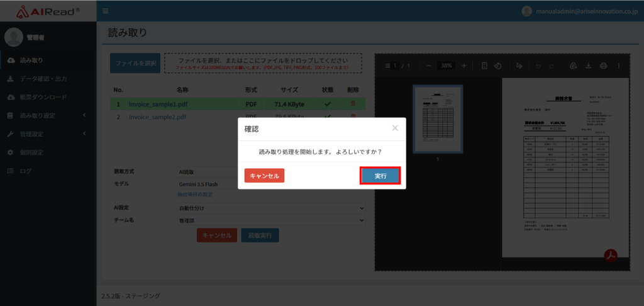Select the draw annotation icon in PDF toolbar
The width and height of the screenshot is (644, 306).
[x=519, y=65]
